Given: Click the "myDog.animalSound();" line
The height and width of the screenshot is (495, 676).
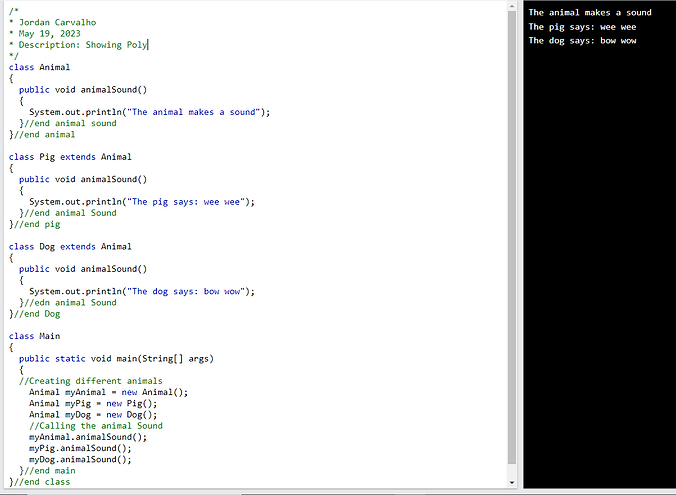Looking at the screenshot, I should pyautogui.click(x=80, y=460).
